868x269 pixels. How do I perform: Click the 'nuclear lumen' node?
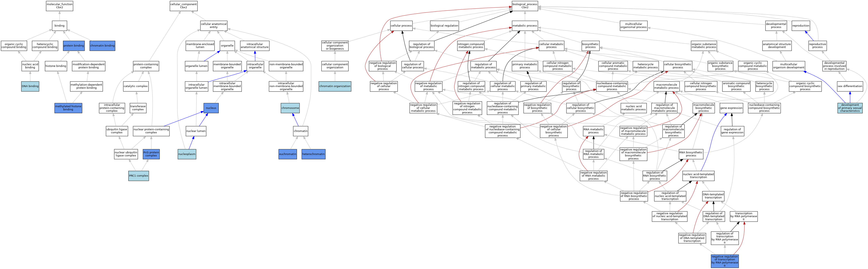196,131
